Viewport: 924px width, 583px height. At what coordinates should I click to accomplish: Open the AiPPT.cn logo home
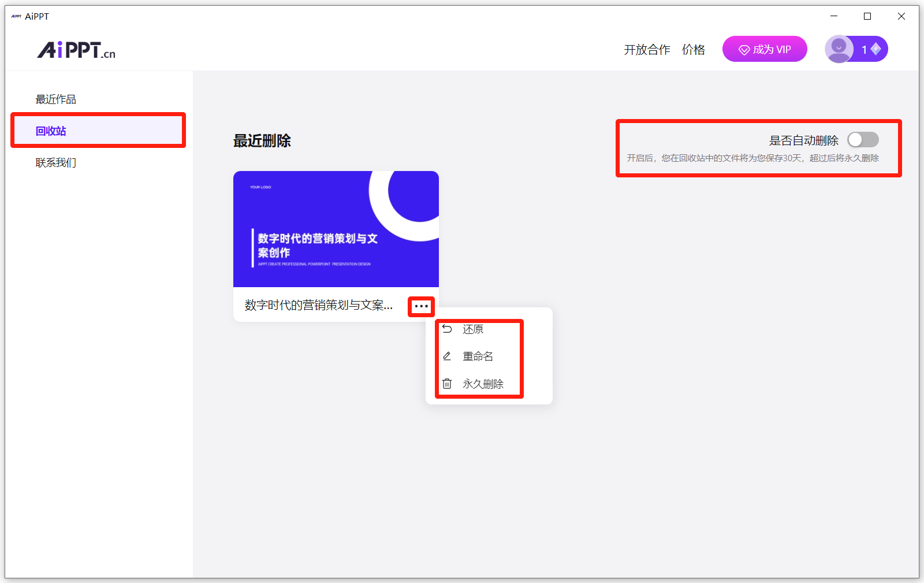coord(76,50)
